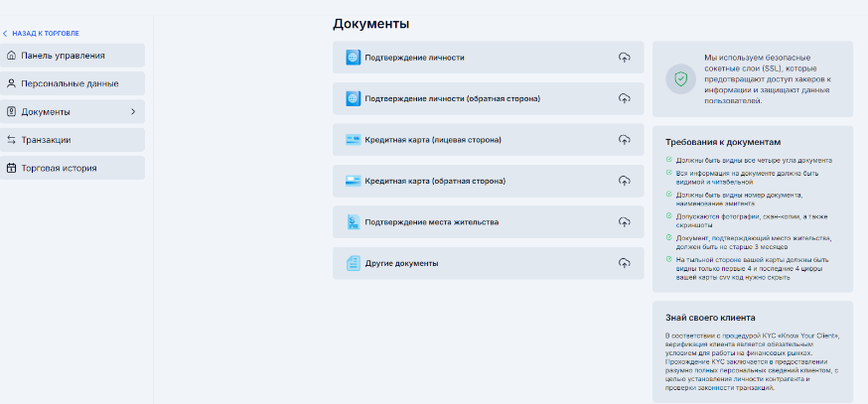The image size is (868, 404).
Task: Click requirement 'Вся информация на документе должна быть'
Action: [x=747, y=177]
